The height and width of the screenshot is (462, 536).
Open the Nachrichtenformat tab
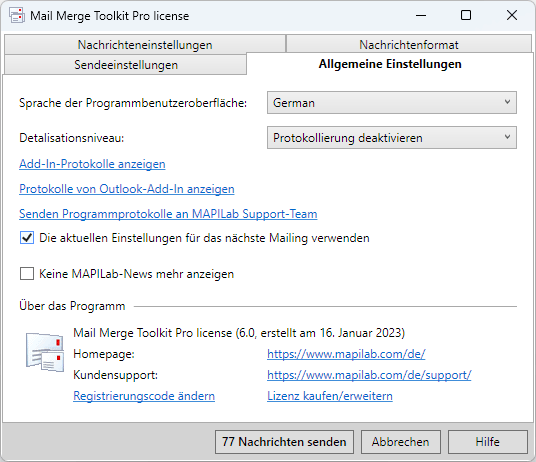click(x=409, y=44)
